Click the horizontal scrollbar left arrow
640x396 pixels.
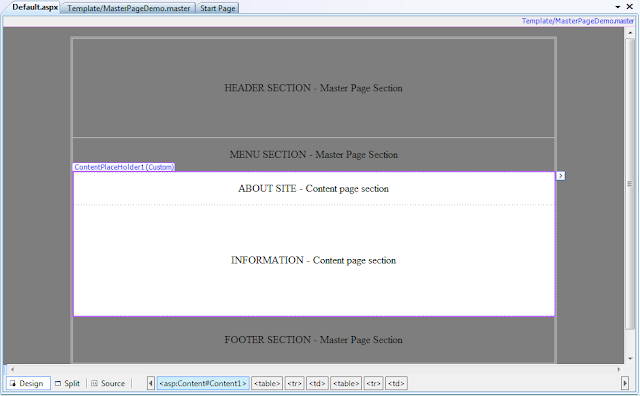13,369
